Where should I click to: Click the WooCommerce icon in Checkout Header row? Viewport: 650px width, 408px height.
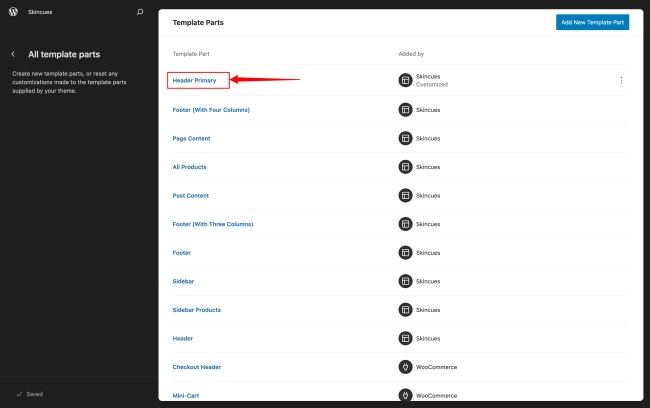pos(405,367)
